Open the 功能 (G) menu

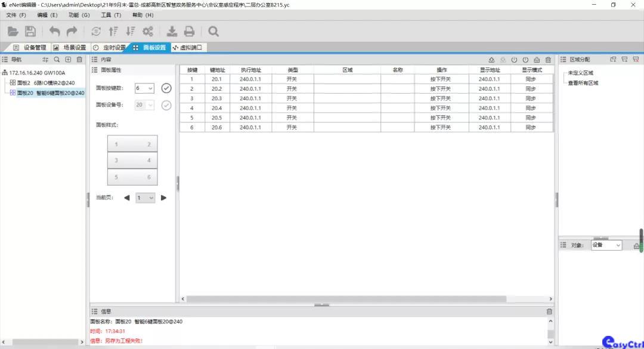point(79,15)
